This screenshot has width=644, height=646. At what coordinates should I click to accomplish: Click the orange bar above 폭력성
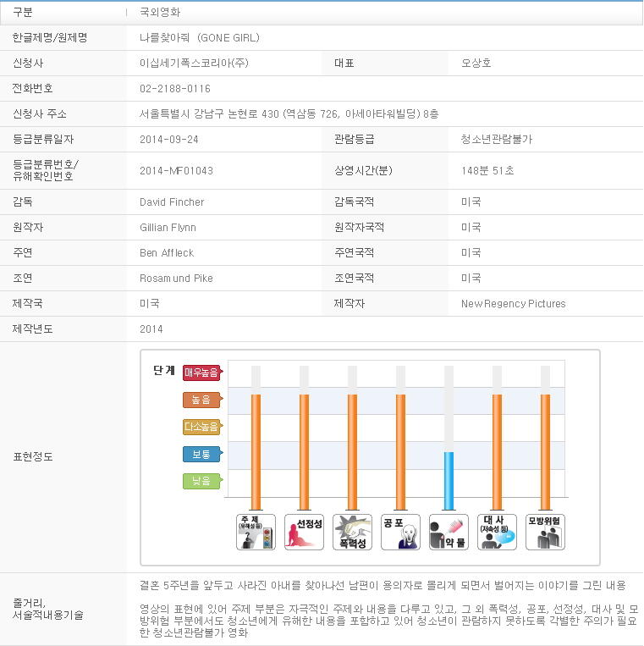coord(352,452)
